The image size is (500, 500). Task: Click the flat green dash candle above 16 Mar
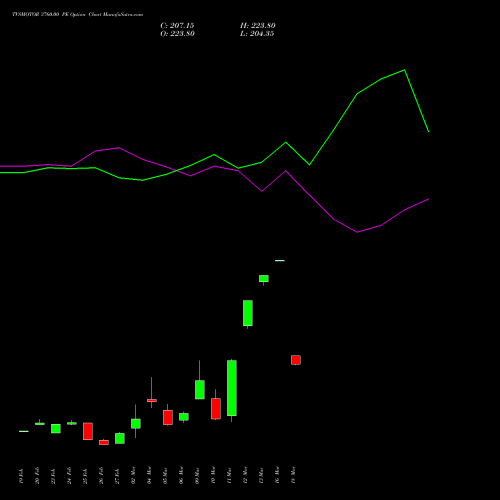click(x=280, y=260)
